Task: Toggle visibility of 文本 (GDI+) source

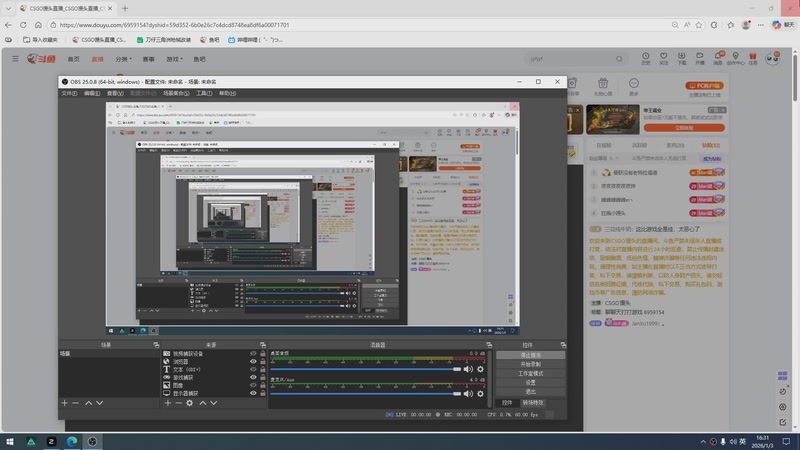Action: point(253,369)
